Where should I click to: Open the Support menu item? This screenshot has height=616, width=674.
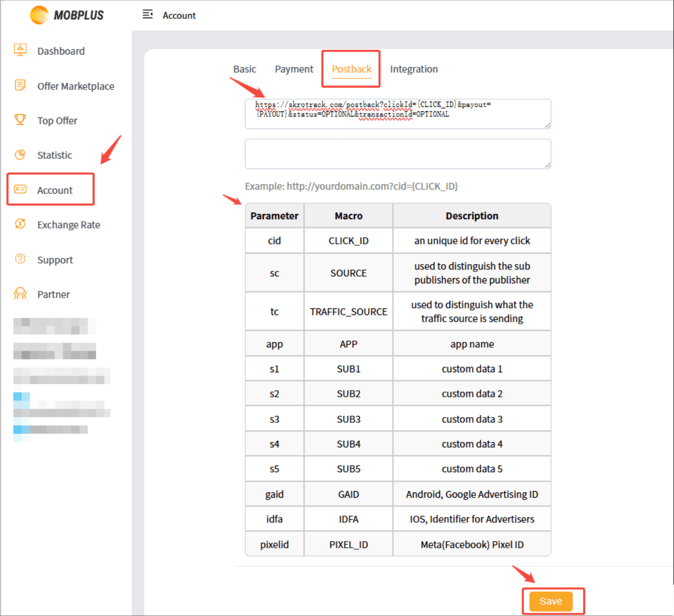[x=55, y=260]
